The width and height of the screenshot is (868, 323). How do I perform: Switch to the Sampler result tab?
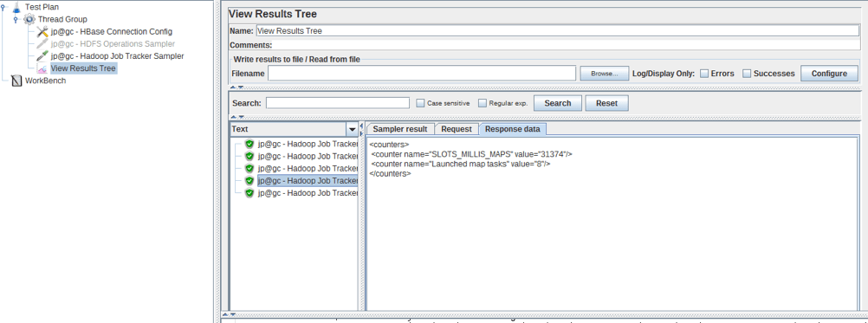click(x=399, y=129)
